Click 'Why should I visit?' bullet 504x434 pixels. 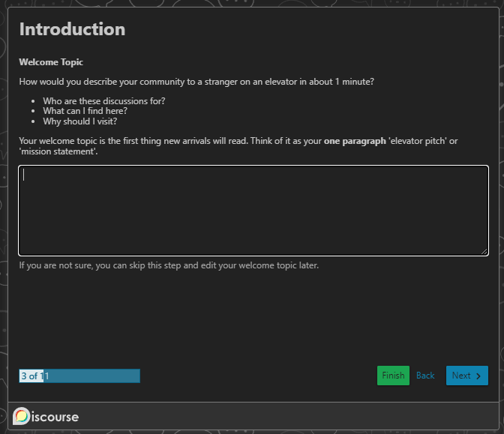80,121
